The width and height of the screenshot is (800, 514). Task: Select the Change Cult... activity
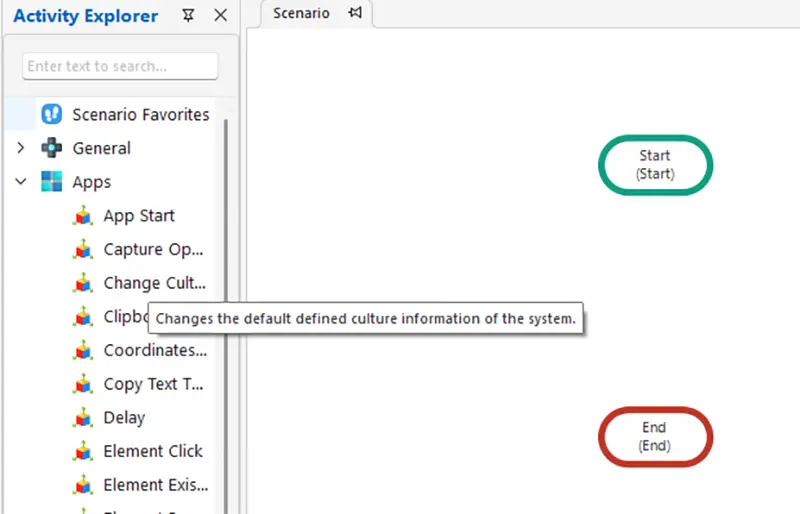(x=155, y=283)
